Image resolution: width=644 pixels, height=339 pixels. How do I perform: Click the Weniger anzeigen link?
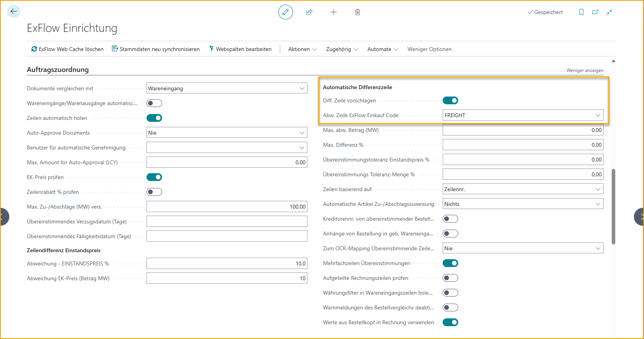pos(585,70)
